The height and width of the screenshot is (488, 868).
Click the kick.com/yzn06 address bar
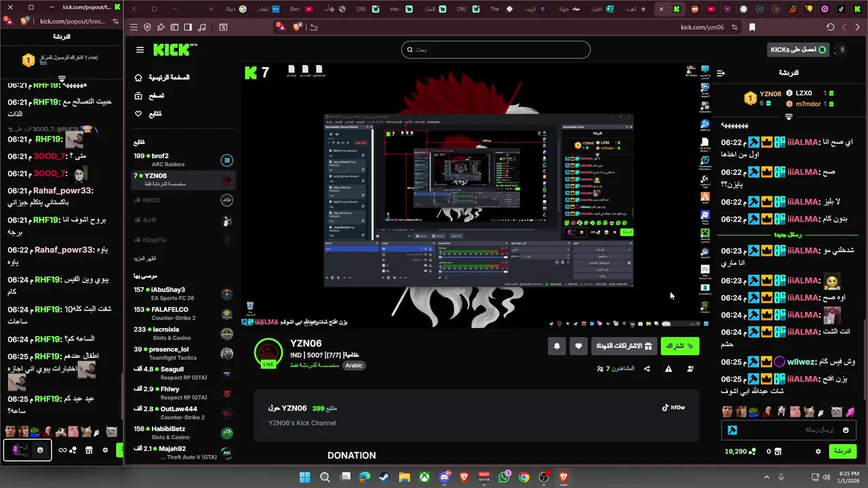702,27
